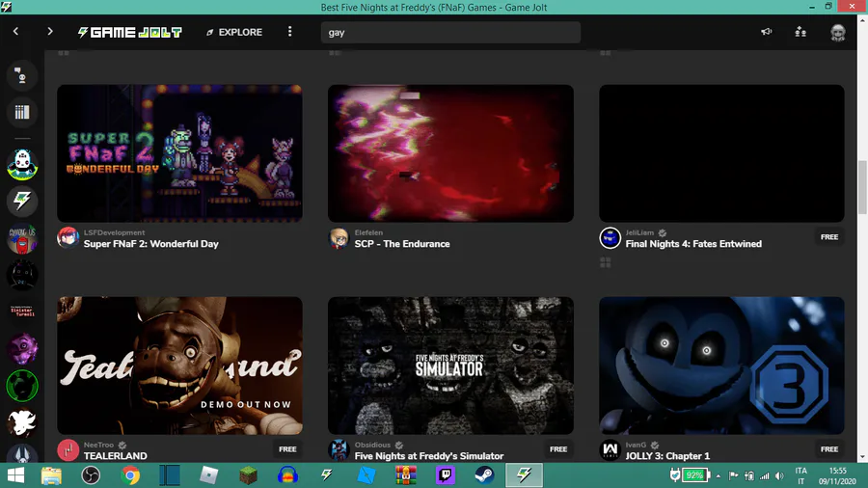Open Steam from the taskbar
Viewport: 868px width, 488px height.
click(484, 475)
